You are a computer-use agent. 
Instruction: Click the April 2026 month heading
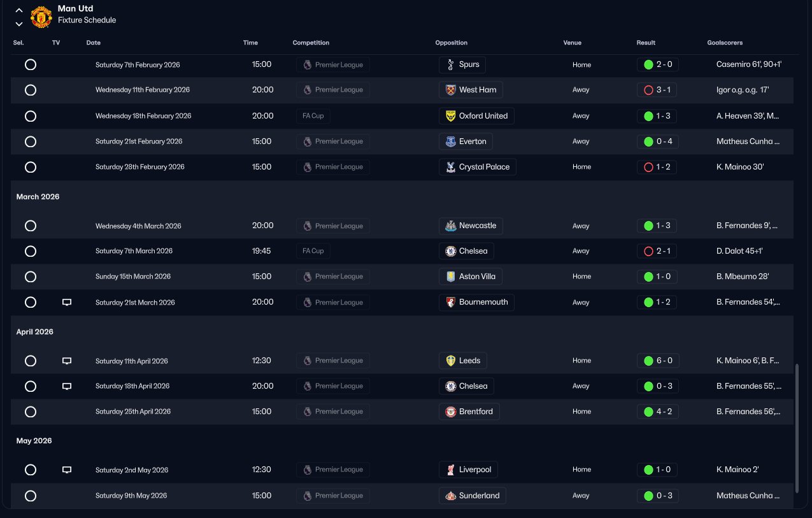point(35,332)
